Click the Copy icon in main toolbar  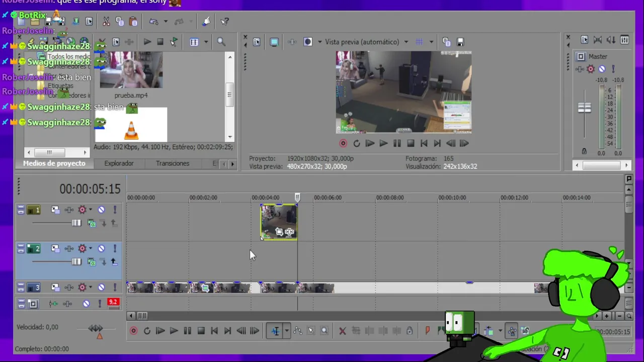pyautogui.click(x=120, y=22)
